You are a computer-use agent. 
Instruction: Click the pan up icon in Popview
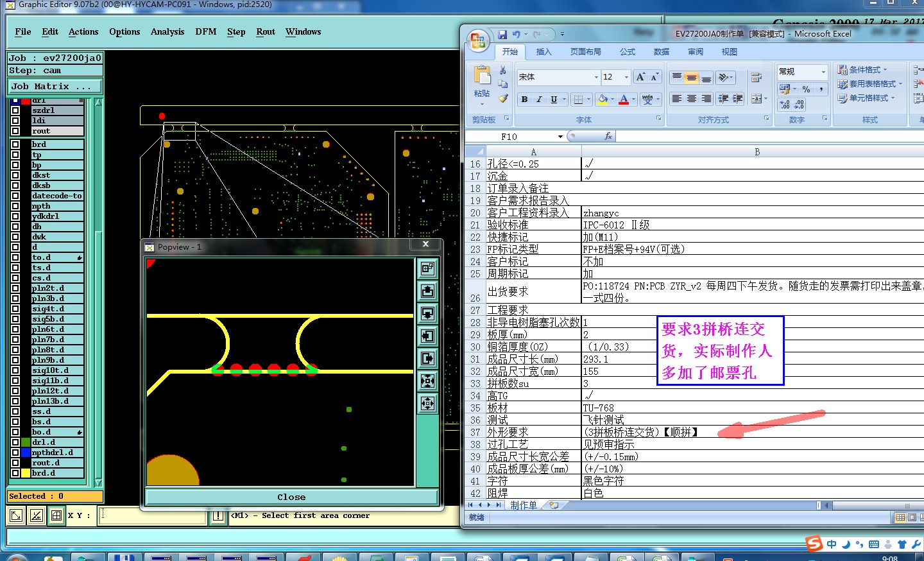427,291
